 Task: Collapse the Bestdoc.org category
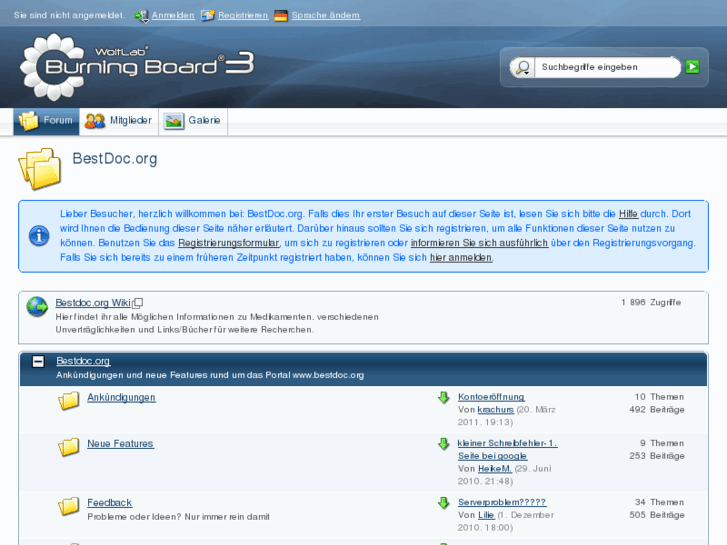(x=38, y=361)
